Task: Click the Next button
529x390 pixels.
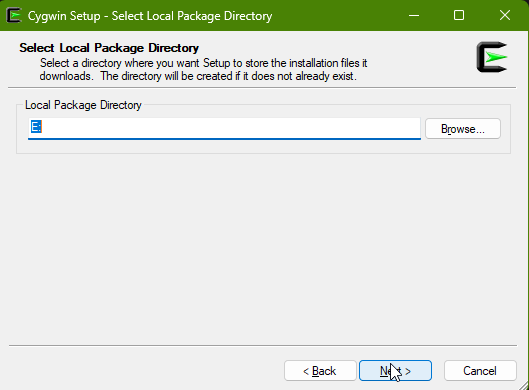Action: tap(395, 370)
